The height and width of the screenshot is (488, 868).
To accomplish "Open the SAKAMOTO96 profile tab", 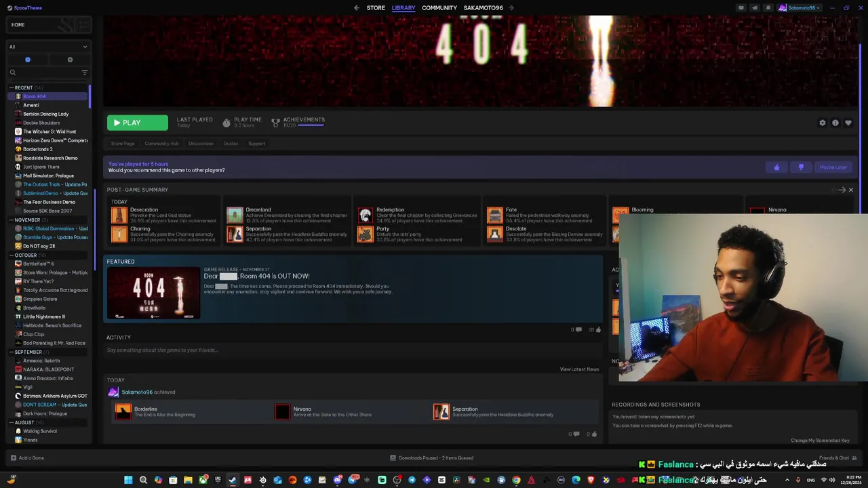I will tap(484, 8).
